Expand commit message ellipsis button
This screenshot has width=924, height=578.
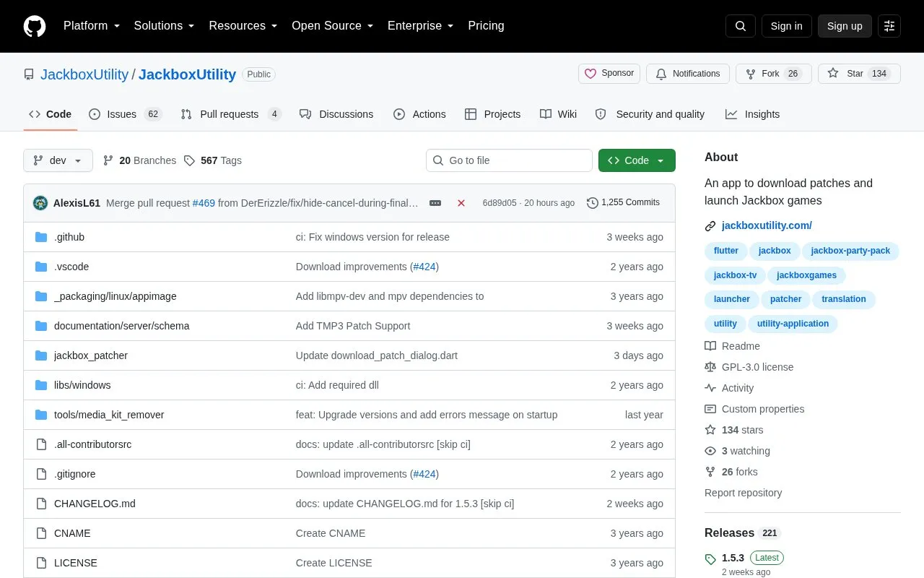pyautogui.click(x=435, y=203)
